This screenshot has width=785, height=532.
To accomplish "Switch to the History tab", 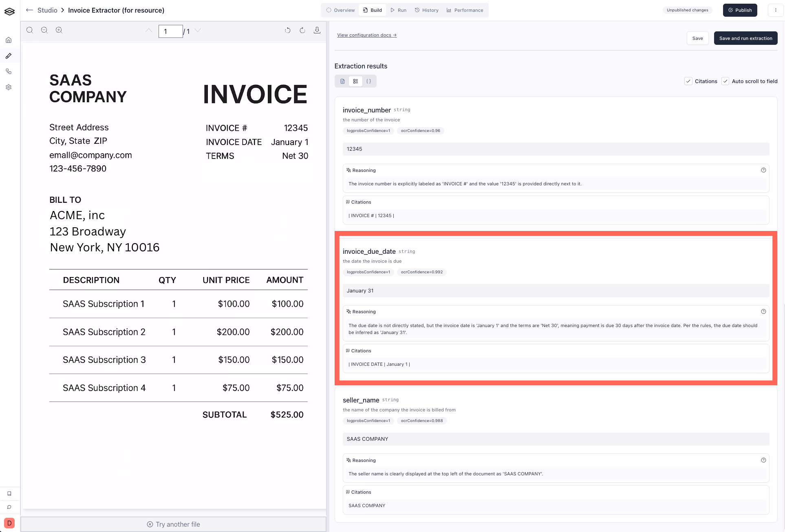I will point(427,10).
